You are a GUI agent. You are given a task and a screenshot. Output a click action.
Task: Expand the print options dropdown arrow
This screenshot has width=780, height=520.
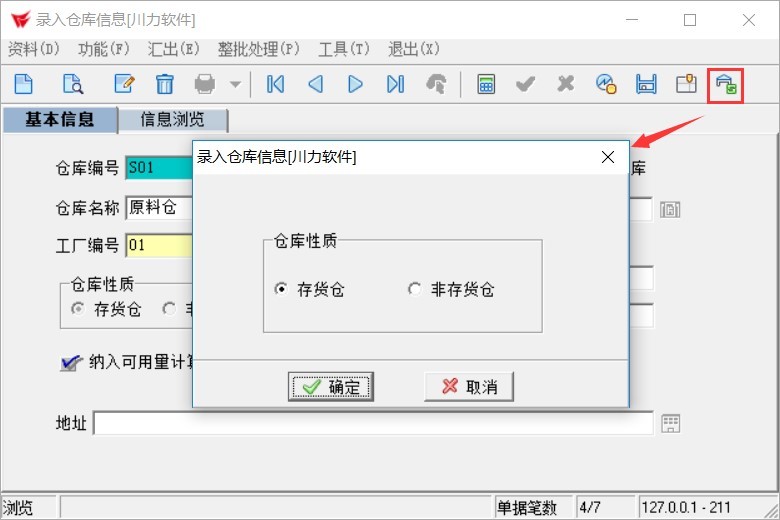coord(235,84)
